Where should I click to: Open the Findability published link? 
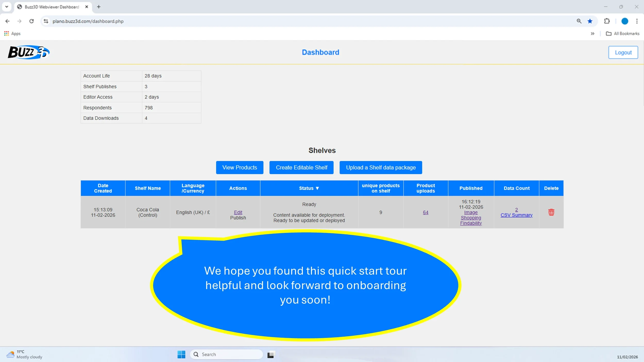(471, 223)
